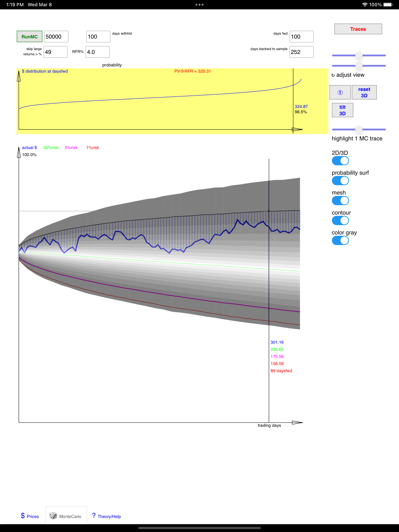Tap the three-dot multitasking indicator
Viewport: 399px width, 532px height.
coord(199,4)
